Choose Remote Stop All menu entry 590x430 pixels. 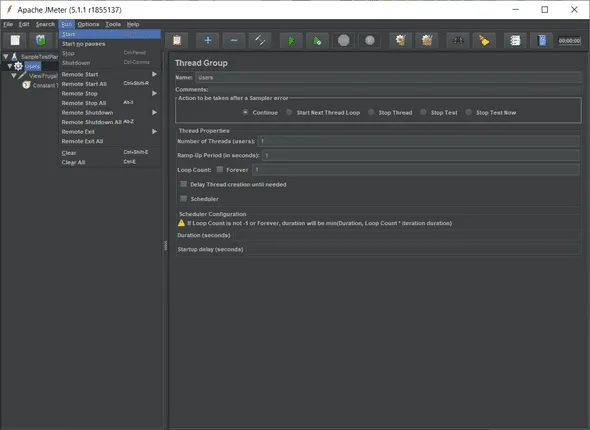pyautogui.click(x=110, y=103)
